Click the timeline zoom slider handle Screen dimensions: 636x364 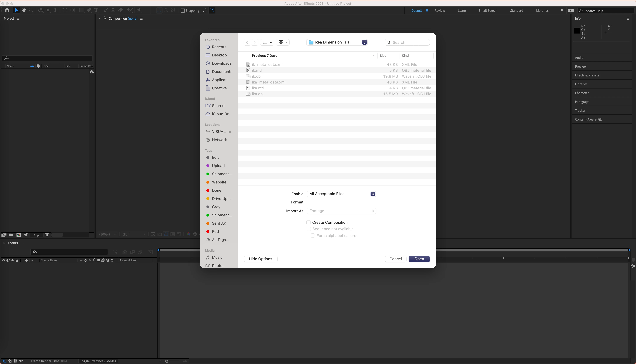click(167, 361)
